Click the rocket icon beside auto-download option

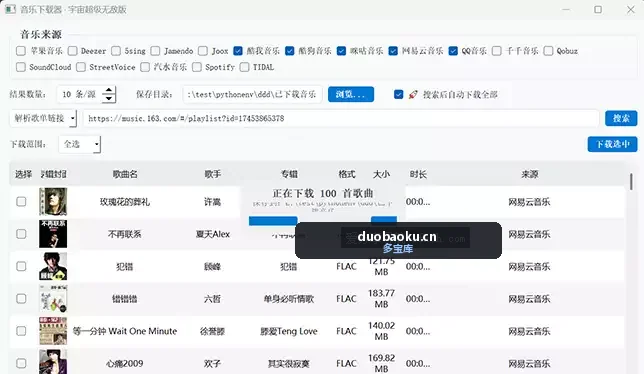coord(413,94)
